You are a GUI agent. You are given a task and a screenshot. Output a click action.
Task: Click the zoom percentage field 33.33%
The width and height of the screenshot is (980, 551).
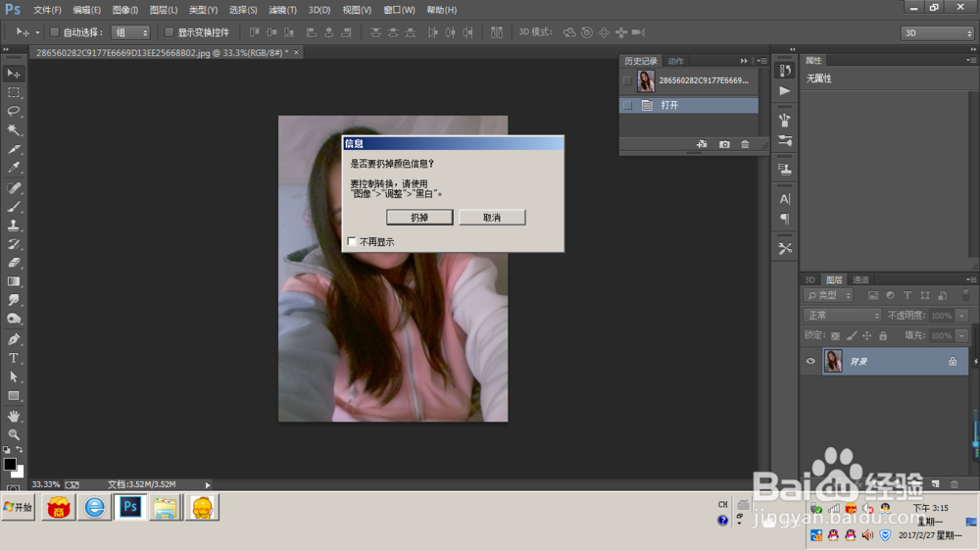(x=46, y=484)
